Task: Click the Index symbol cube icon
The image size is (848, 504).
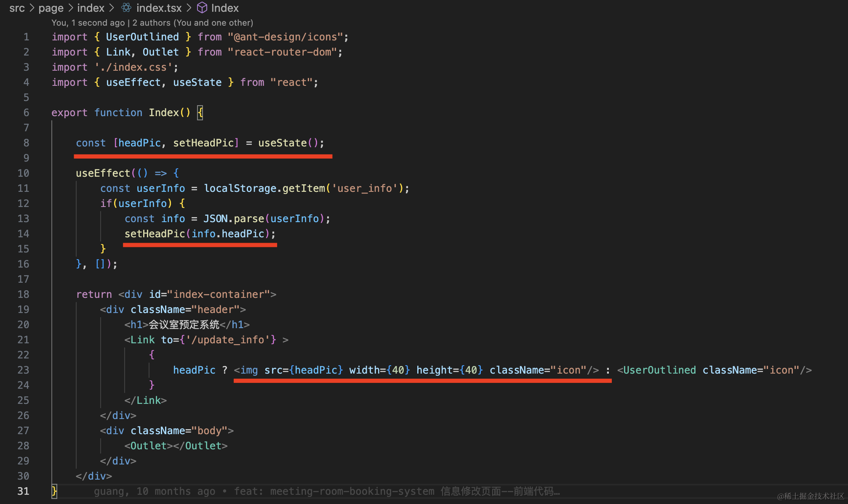Action: click(202, 8)
